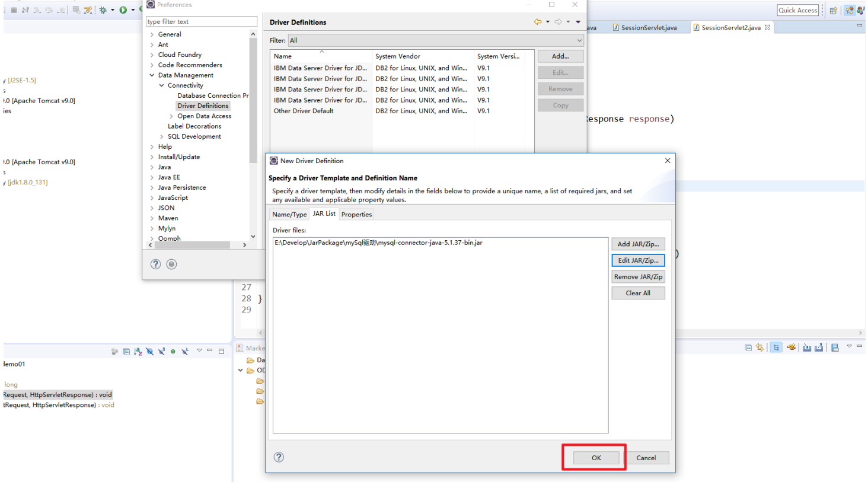Select the Java EE perspective icon

point(850,10)
